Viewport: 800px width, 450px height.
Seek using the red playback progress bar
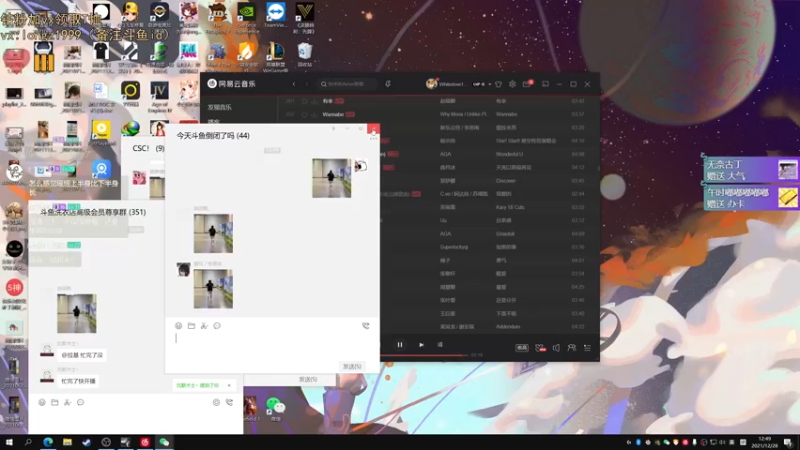(x=424, y=355)
